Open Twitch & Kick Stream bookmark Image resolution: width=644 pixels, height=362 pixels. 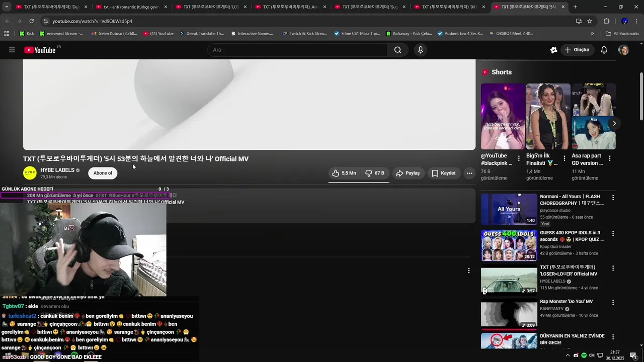[x=304, y=34]
